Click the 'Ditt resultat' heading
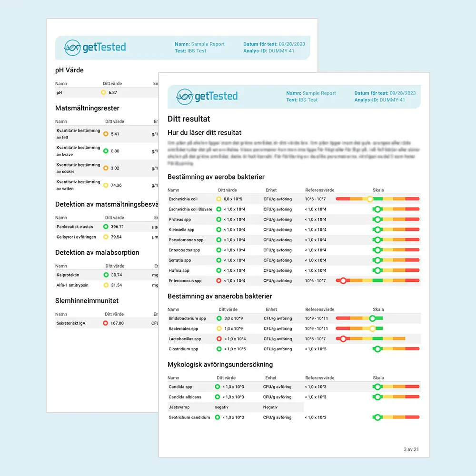Image resolution: width=476 pixels, height=476 pixels. pyautogui.click(x=189, y=119)
